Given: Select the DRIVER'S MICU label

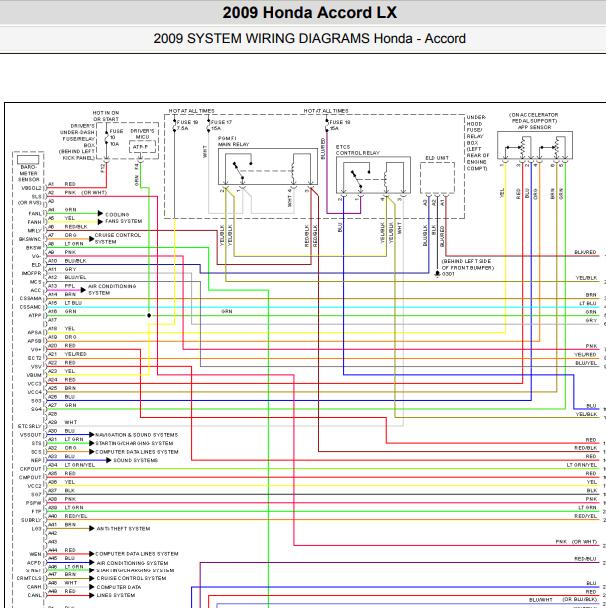Looking at the screenshot, I should (x=142, y=134).
